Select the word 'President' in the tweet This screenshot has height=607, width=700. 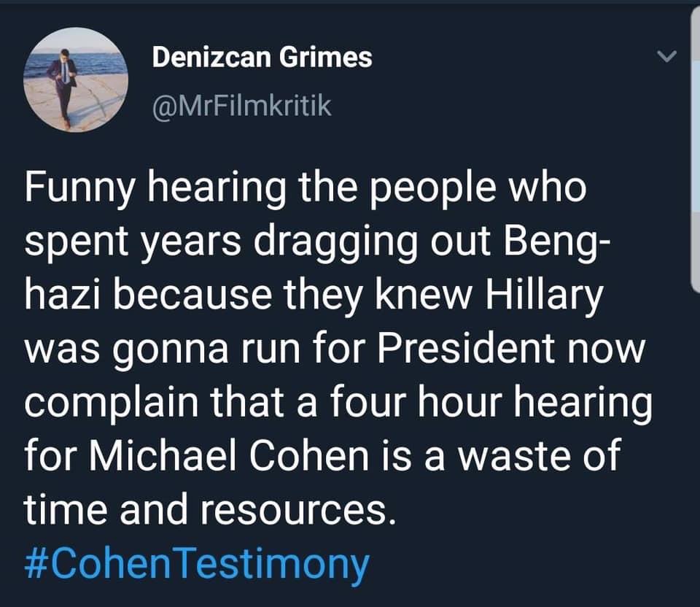[x=467, y=349]
